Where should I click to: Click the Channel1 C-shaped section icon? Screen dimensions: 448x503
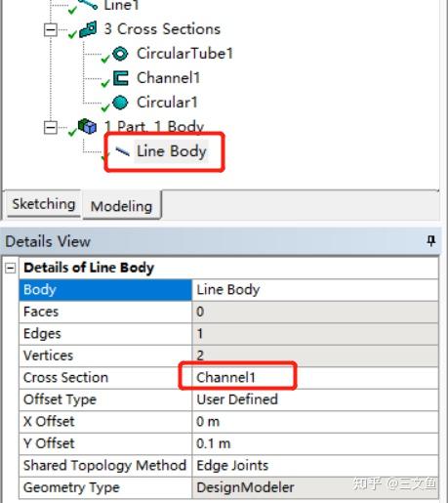pyautogui.click(x=120, y=78)
